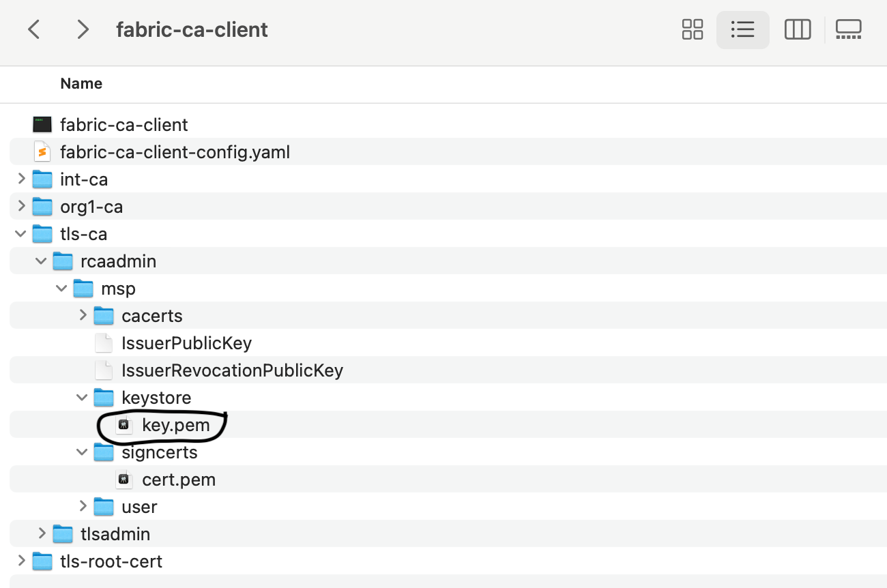Click the rcaadmin folder name

point(118,262)
